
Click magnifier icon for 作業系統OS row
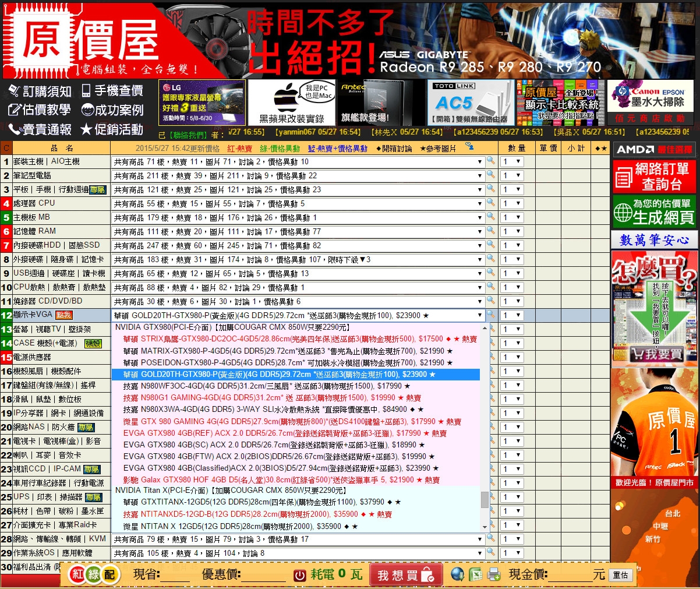pos(491,553)
